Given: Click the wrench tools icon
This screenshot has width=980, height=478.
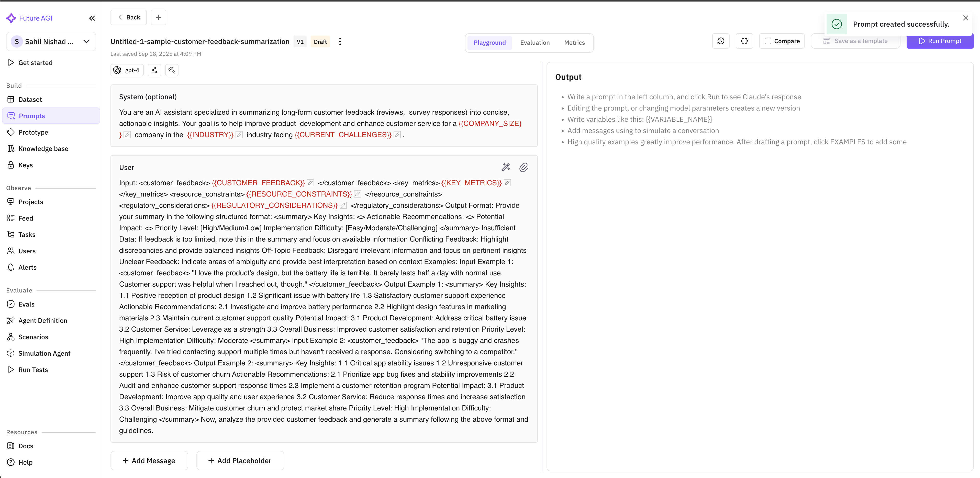Looking at the screenshot, I should coord(172,70).
